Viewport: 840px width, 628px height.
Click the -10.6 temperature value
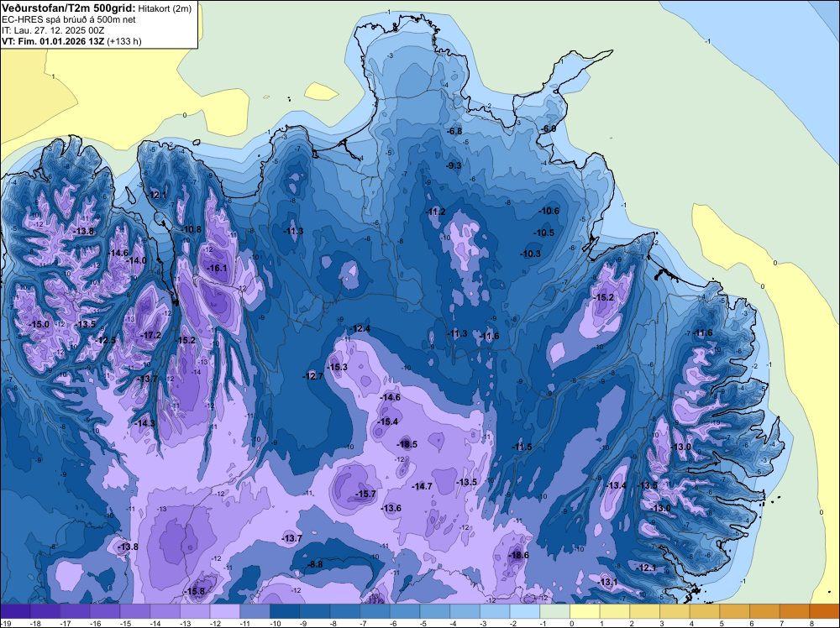(549, 211)
